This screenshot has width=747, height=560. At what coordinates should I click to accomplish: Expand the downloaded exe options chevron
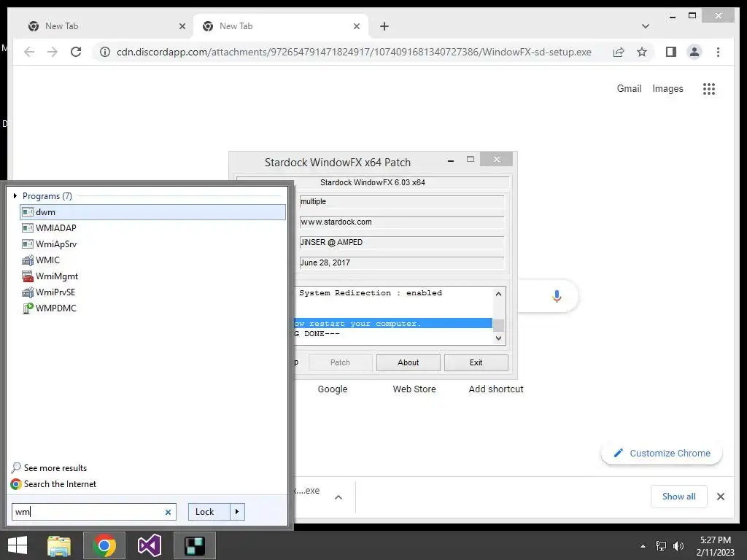338,497
